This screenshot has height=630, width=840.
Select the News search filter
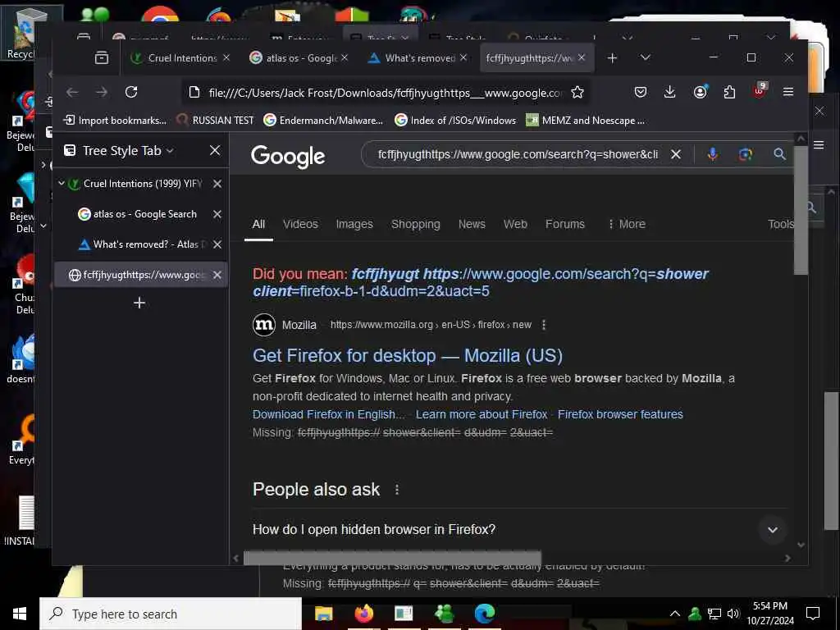click(x=472, y=224)
